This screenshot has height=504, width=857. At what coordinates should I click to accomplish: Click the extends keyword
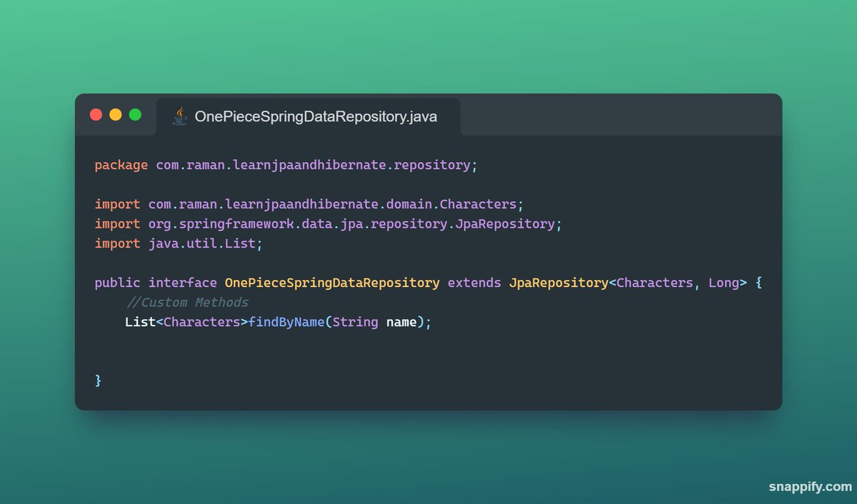click(473, 282)
